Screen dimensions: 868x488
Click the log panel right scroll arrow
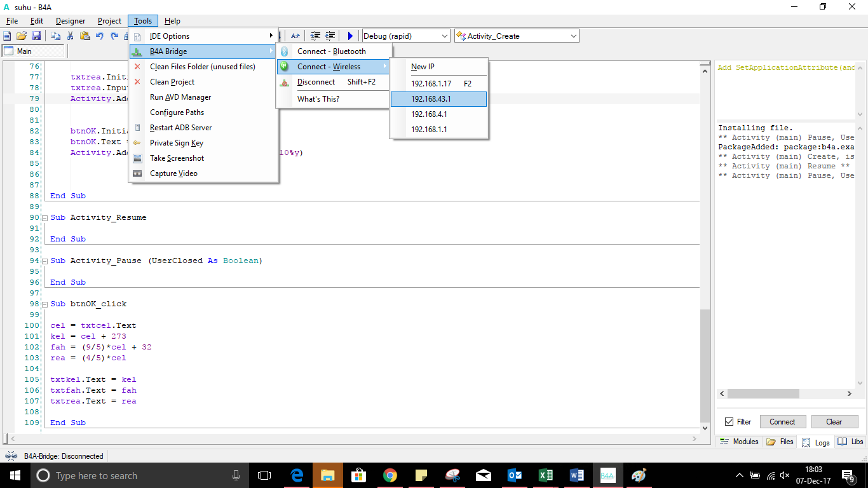pos(850,394)
